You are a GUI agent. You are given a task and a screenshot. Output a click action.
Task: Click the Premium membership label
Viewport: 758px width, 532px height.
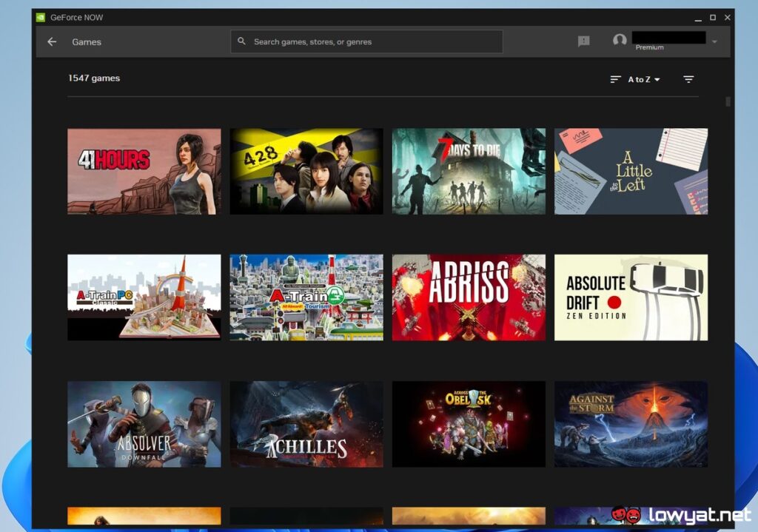649,47
